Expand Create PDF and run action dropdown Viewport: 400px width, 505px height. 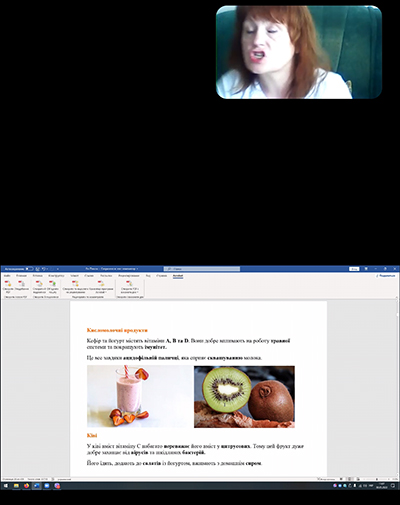click(130, 287)
